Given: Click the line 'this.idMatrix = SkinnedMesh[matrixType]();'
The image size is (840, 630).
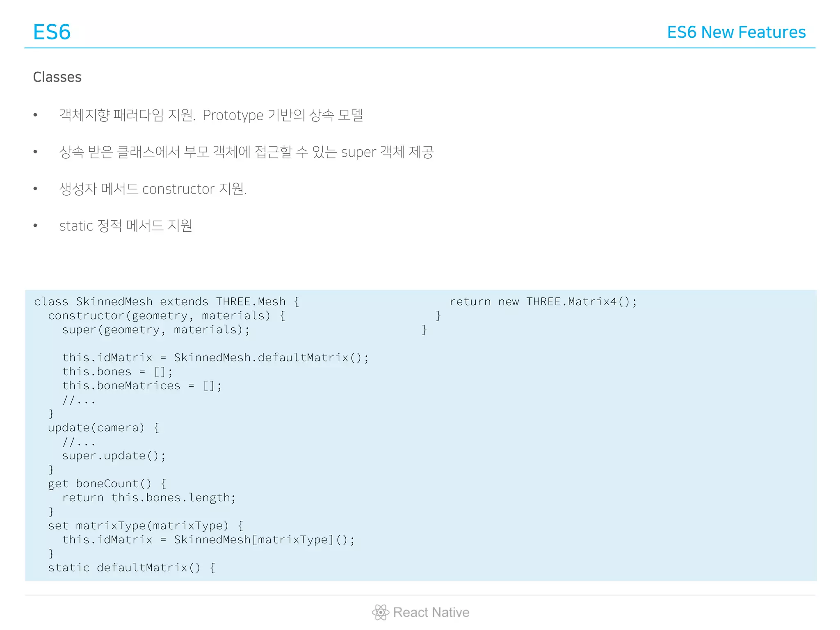Looking at the screenshot, I should coord(208,540).
